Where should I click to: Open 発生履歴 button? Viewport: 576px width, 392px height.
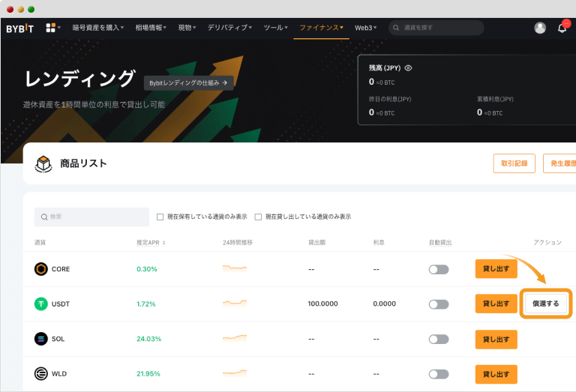coord(559,163)
